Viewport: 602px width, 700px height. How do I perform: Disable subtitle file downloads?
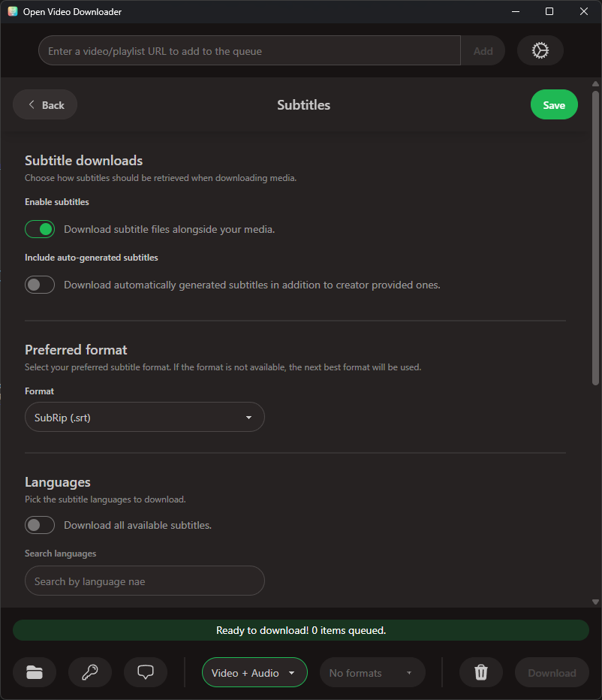pyautogui.click(x=40, y=228)
